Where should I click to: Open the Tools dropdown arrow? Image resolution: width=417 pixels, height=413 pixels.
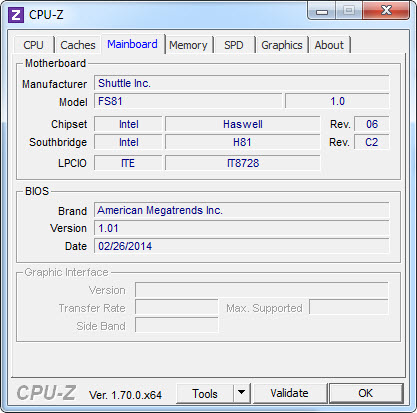(x=242, y=393)
